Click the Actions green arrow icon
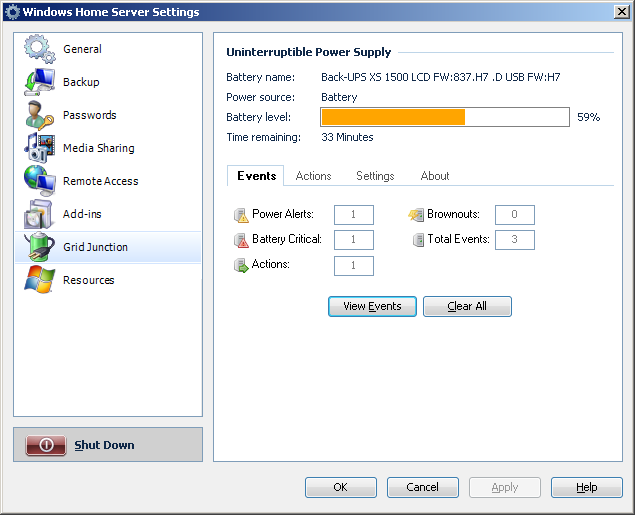Viewport: 635px width, 515px height. click(x=241, y=265)
